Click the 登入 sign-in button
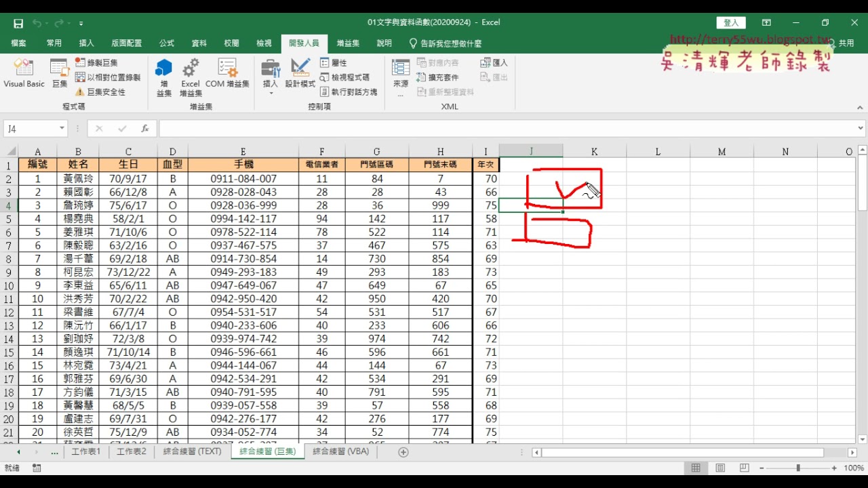 [x=731, y=23]
